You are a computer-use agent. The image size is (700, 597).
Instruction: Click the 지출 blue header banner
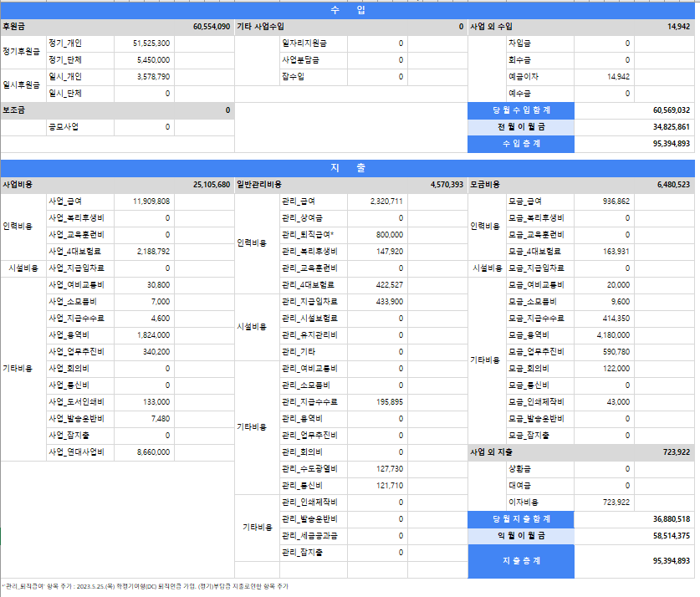pos(348,168)
